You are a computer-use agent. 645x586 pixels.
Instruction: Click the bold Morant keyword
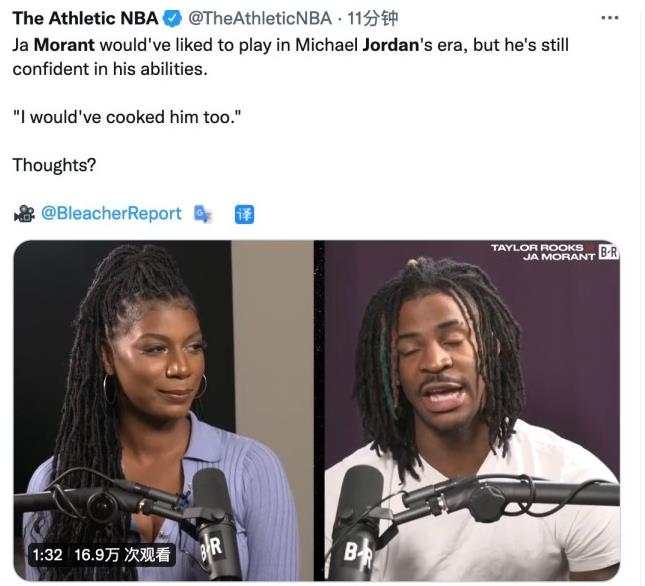point(64,44)
